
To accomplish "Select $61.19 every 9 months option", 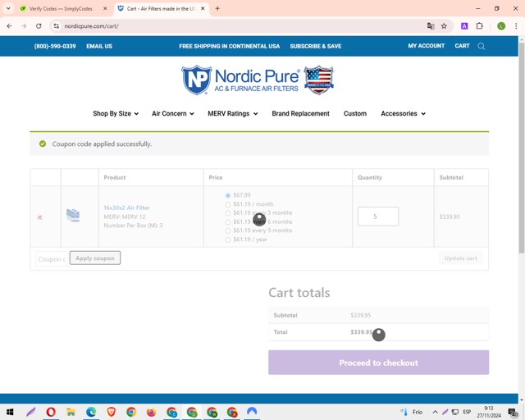I will 228,231.
